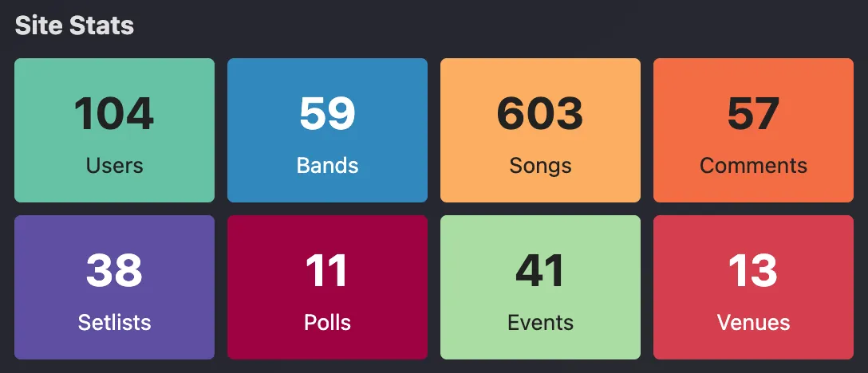Open the Events stat card

point(540,287)
